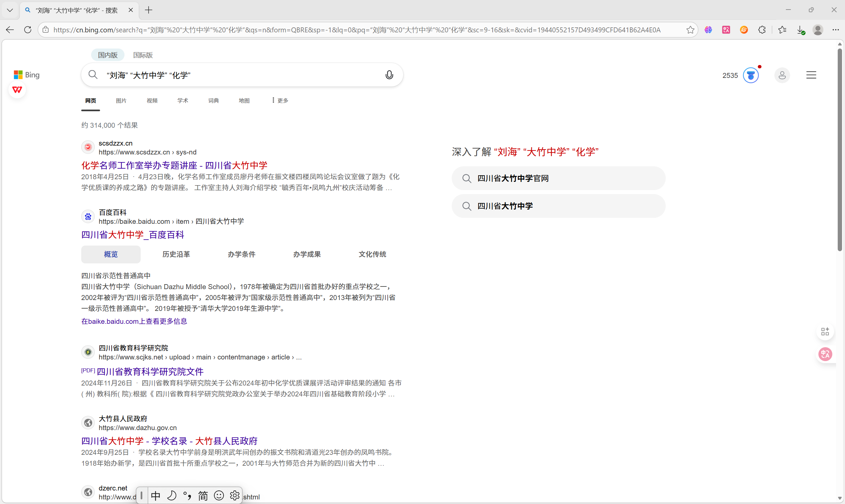
Task: Switch to the 图片 search tab
Action: [x=121, y=100]
